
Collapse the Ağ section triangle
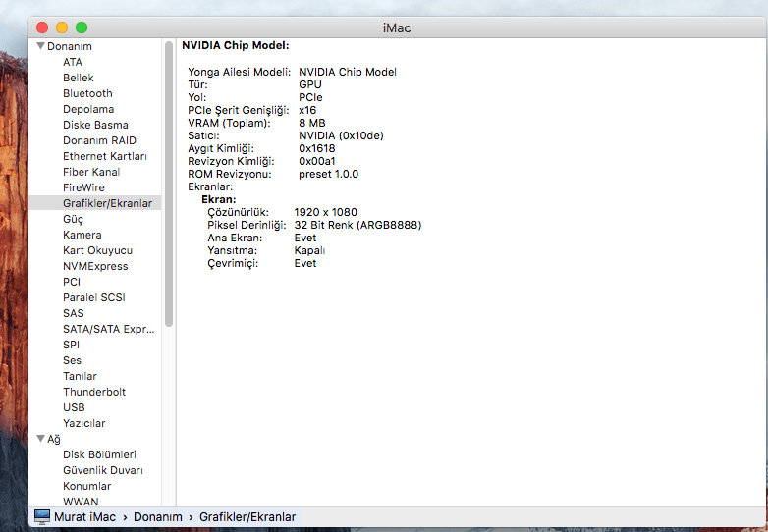[41, 439]
